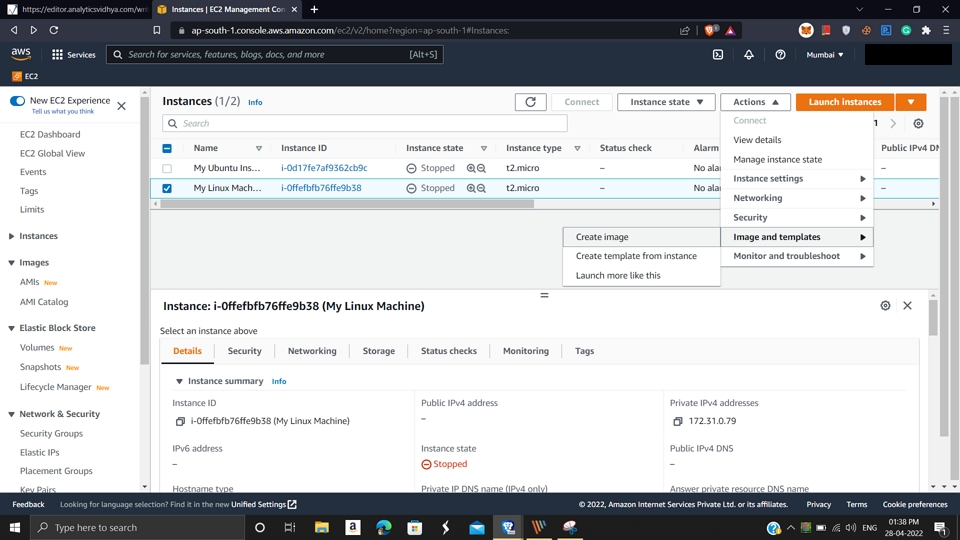Viewport: 960px width, 540px height.
Task: Close the New EC2 Experience banner
Action: [x=121, y=106]
